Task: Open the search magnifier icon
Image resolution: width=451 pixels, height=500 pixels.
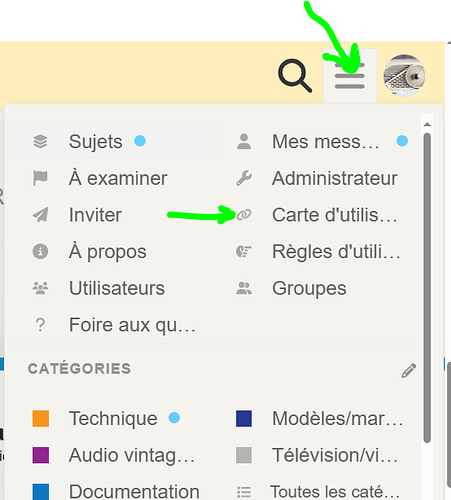Action: tap(295, 76)
